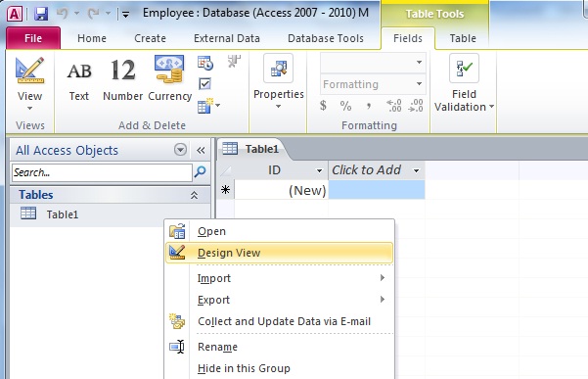Switch to the Create ribbon tab

click(x=150, y=38)
